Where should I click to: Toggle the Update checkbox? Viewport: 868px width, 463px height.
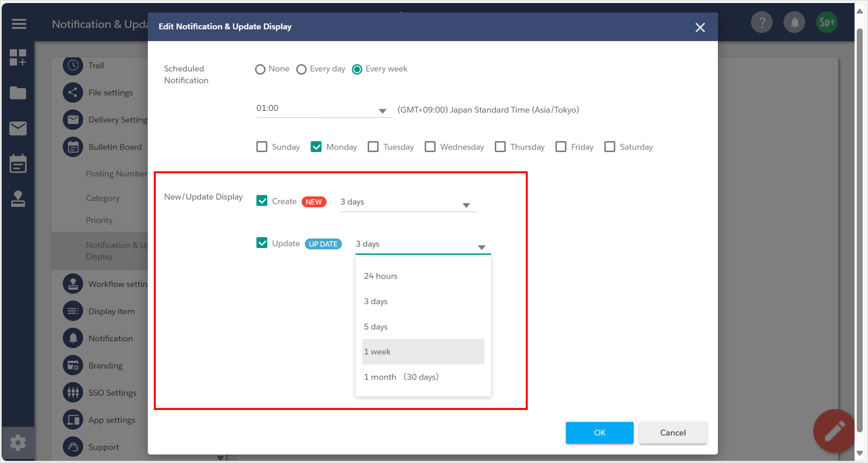[262, 243]
